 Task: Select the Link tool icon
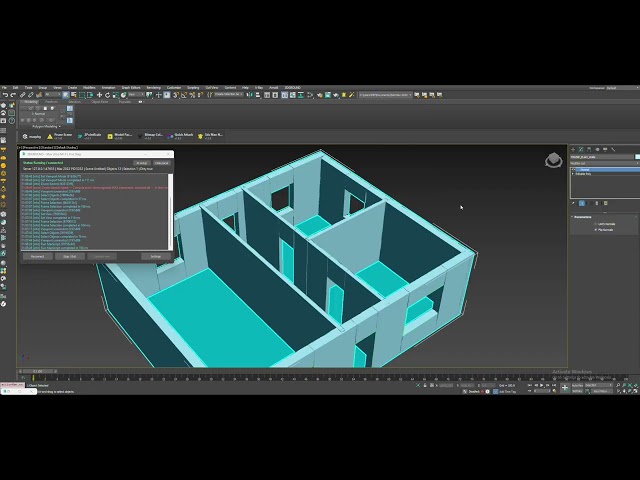22,95
